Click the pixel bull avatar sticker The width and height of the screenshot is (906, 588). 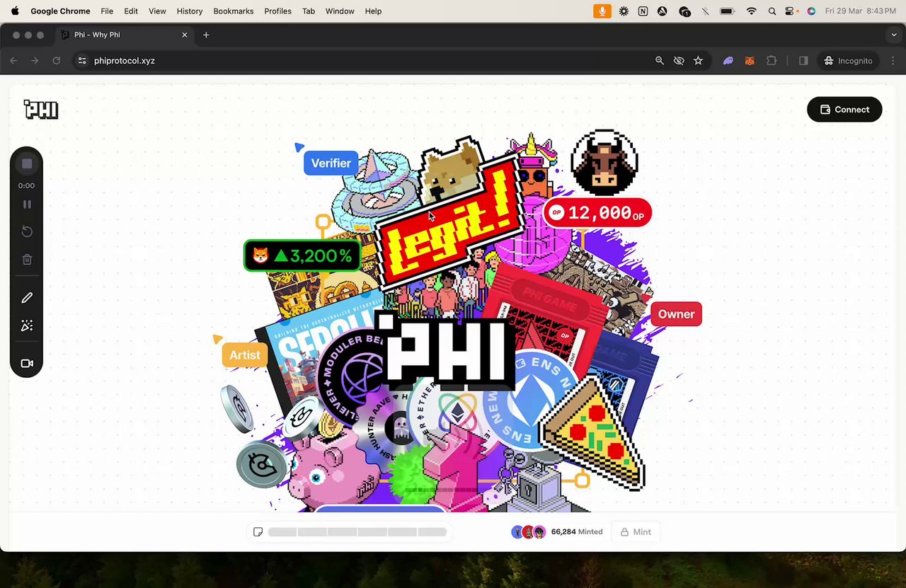pos(604,163)
